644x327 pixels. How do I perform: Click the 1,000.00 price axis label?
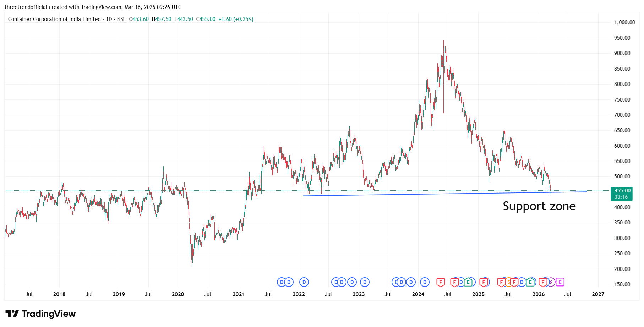[x=624, y=22]
